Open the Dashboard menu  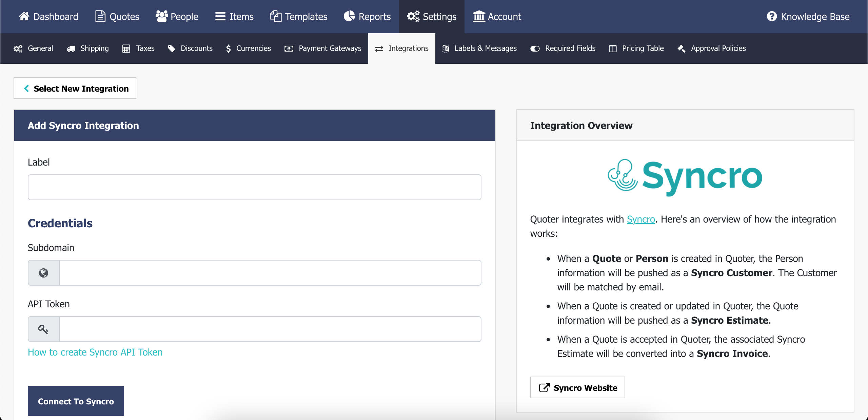(48, 16)
